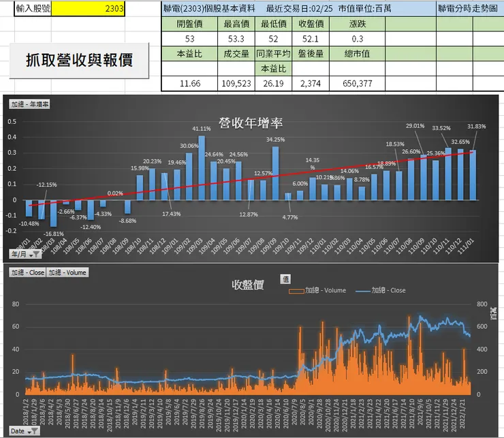504x438 pixels.
Task: Select the industry average cell 26.19
Action: click(273, 84)
